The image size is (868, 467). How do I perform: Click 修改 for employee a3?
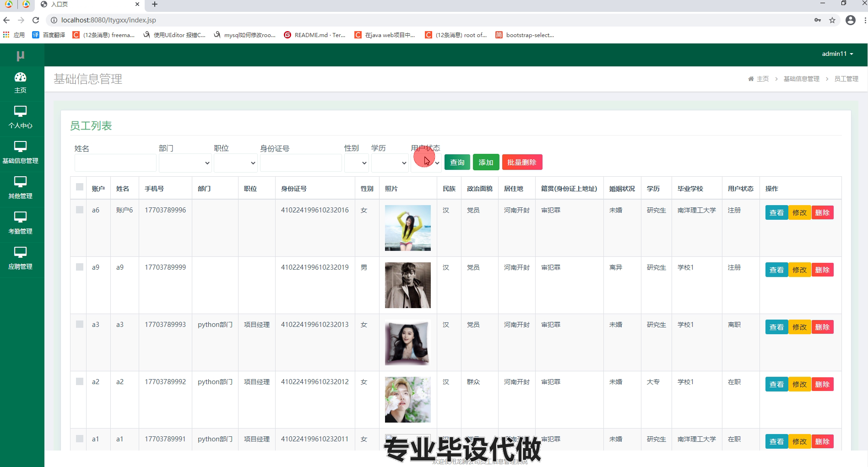pyautogui.click(x=799, y=327)
